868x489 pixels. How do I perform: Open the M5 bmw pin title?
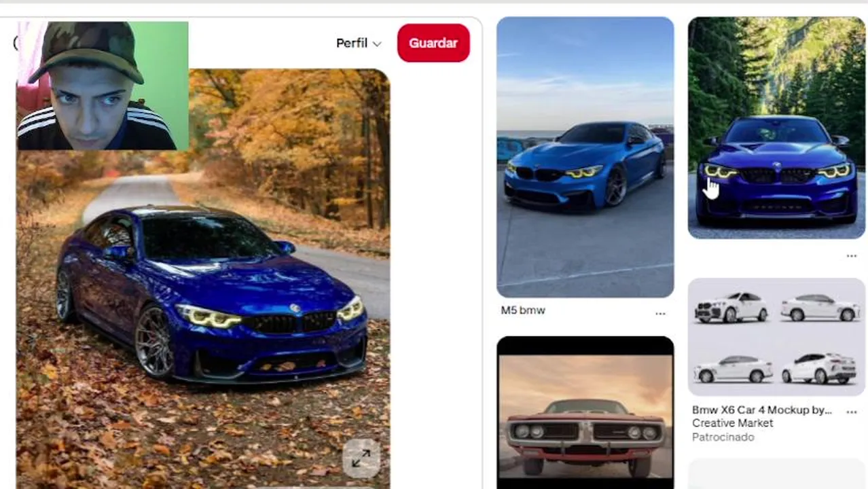(523, 310)
